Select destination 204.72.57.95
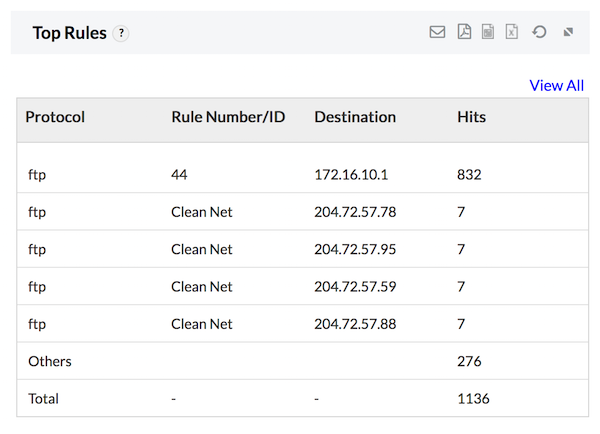Viewport: 600px width, 434px height. point(355,249)
